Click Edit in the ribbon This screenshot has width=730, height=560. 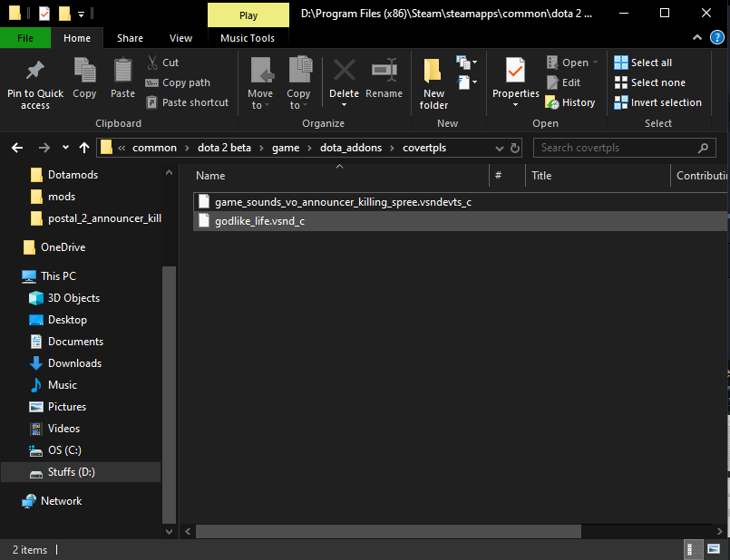click(x=563, y=82)
